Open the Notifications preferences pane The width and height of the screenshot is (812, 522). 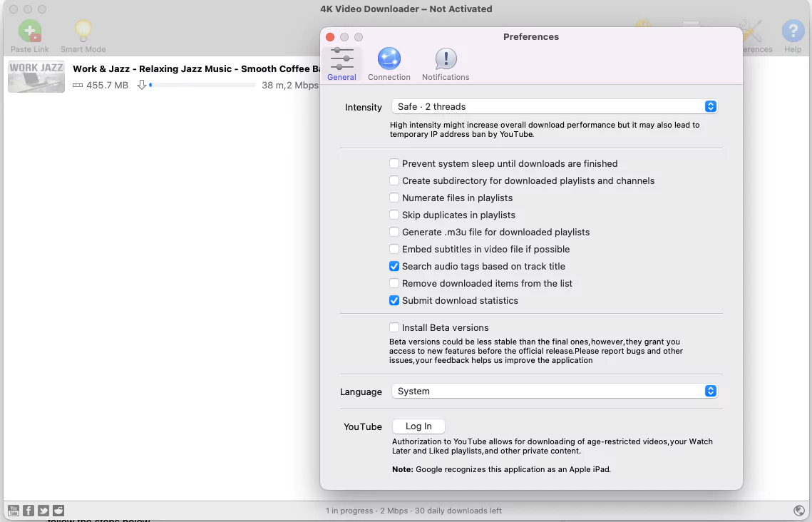[x=445, y=63]
